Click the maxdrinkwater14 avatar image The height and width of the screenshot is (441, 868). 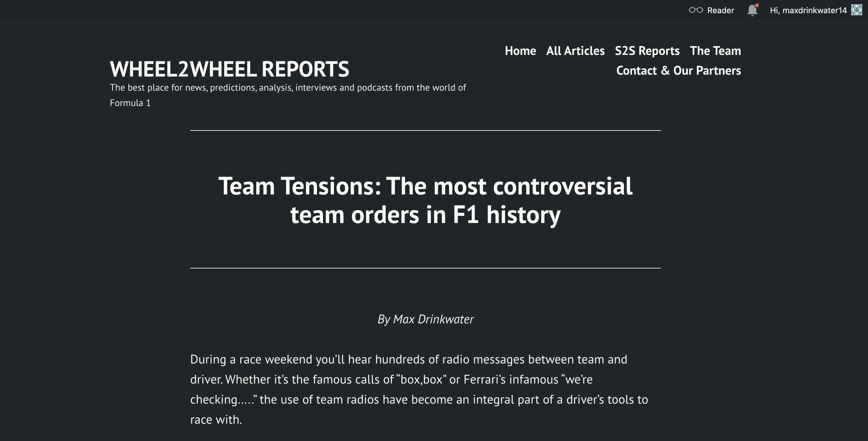point(857,10)
